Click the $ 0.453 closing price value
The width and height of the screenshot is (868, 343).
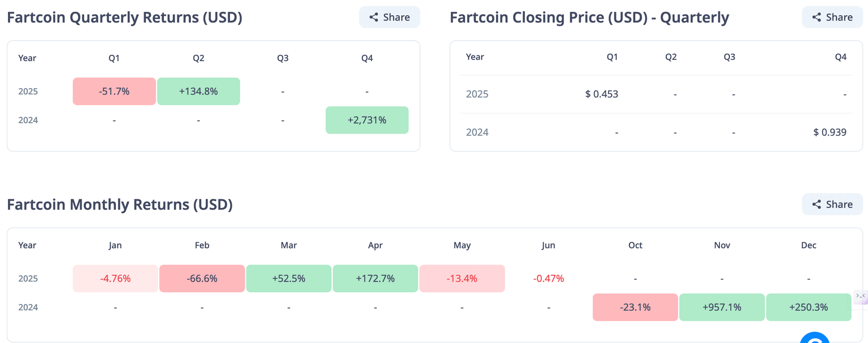(601, 94)
